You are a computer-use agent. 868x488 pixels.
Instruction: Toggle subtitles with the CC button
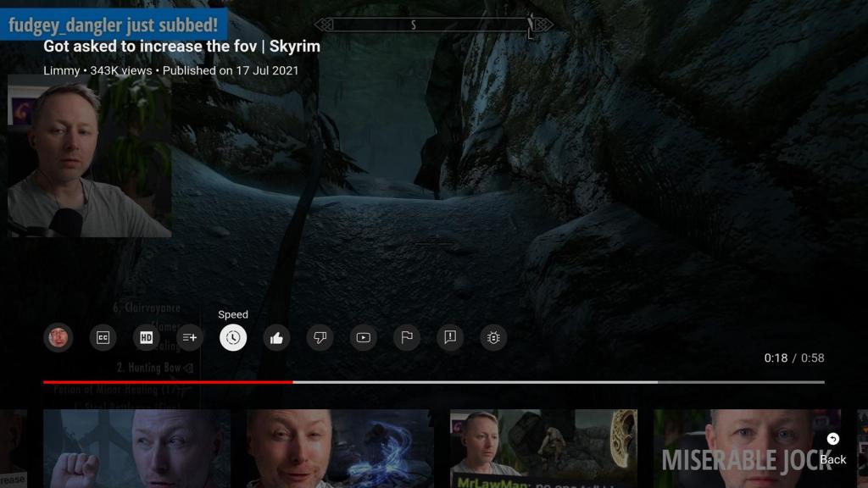tap(103, 337)
